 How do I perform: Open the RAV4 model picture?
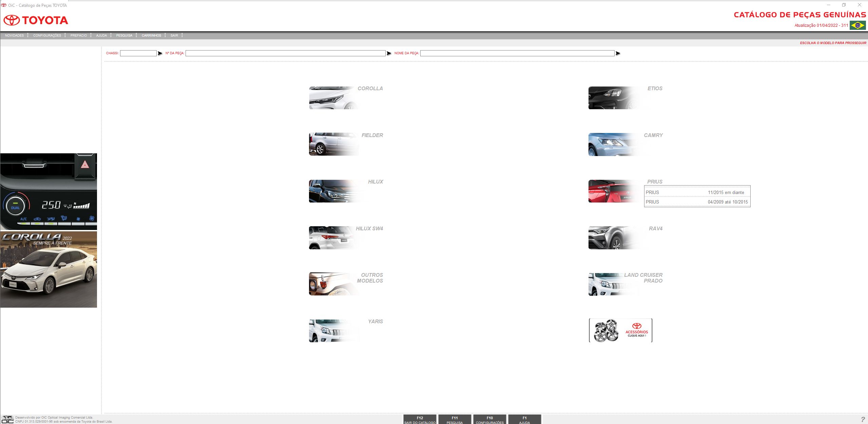tap(613, 238)
